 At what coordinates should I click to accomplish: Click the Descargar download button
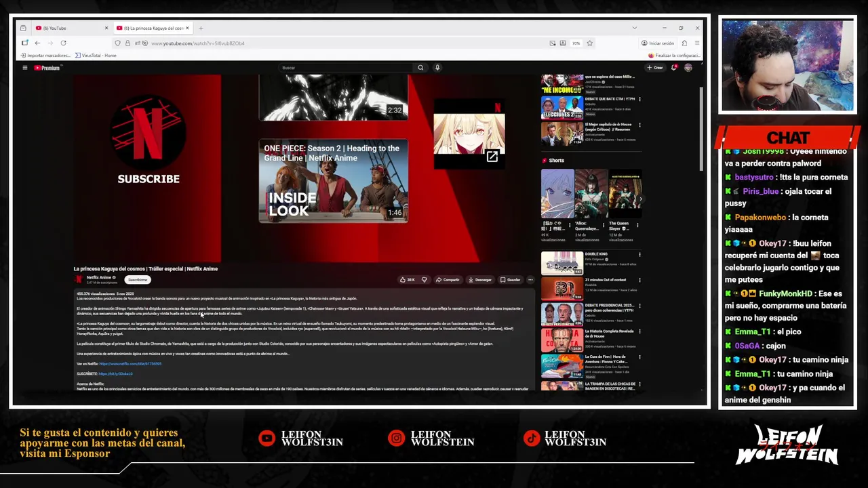(480, 280)
